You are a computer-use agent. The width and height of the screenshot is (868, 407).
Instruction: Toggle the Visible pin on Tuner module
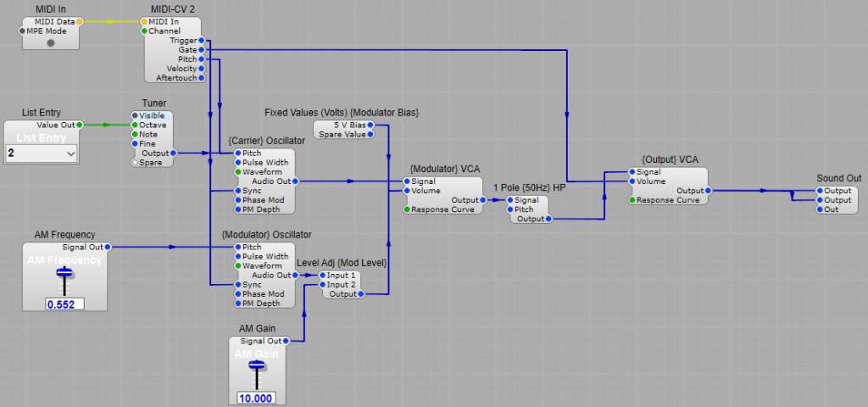[135, 115]
